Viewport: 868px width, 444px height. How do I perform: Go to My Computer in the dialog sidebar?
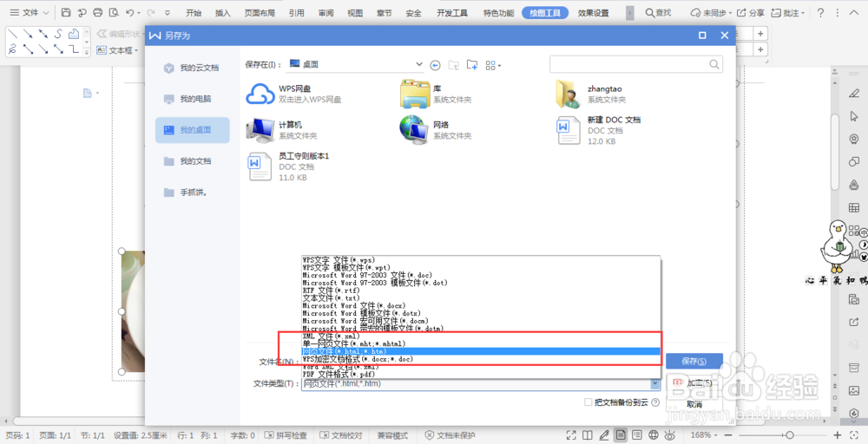[x=192, y=99]
